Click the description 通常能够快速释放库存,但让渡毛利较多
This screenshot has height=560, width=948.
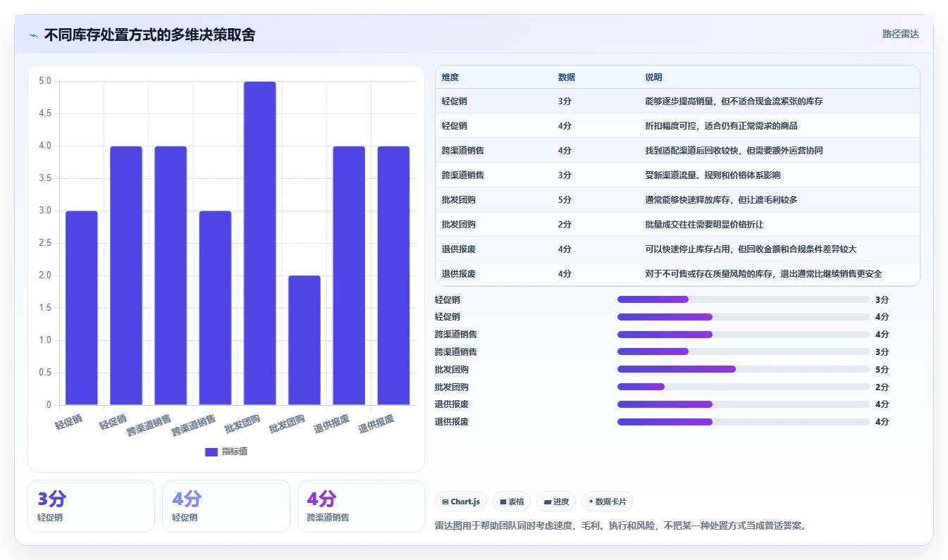721,200
